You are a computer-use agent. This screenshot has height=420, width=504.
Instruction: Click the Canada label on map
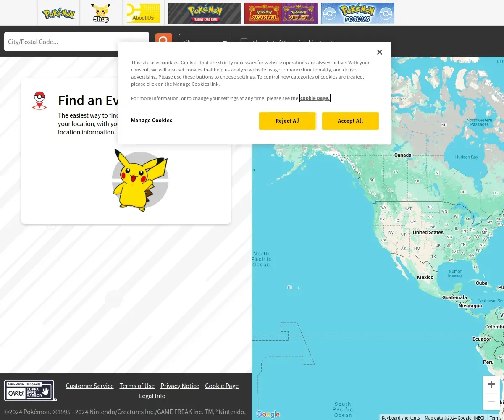coord(403,155)
